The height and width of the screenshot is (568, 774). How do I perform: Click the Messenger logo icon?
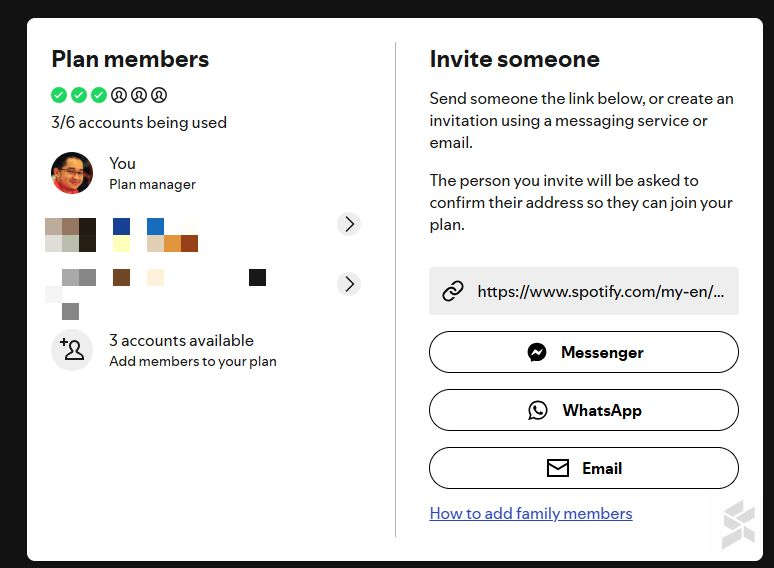point(537,352)
